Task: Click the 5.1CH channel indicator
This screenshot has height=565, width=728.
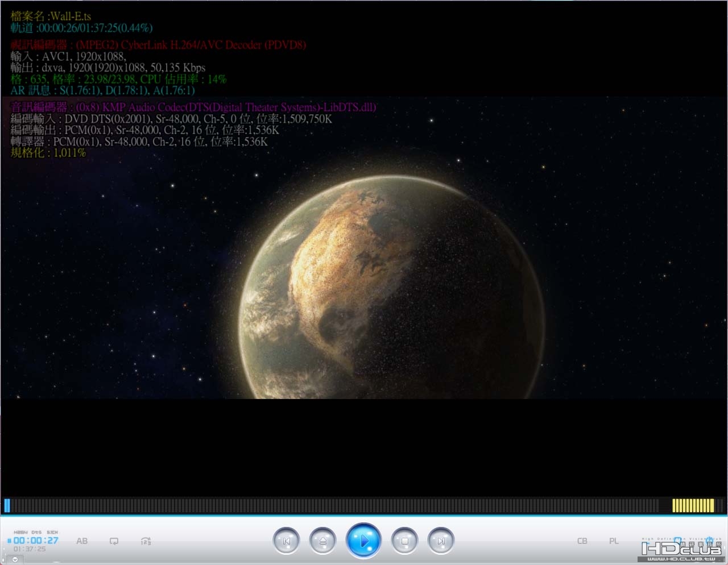Action: 52,532
